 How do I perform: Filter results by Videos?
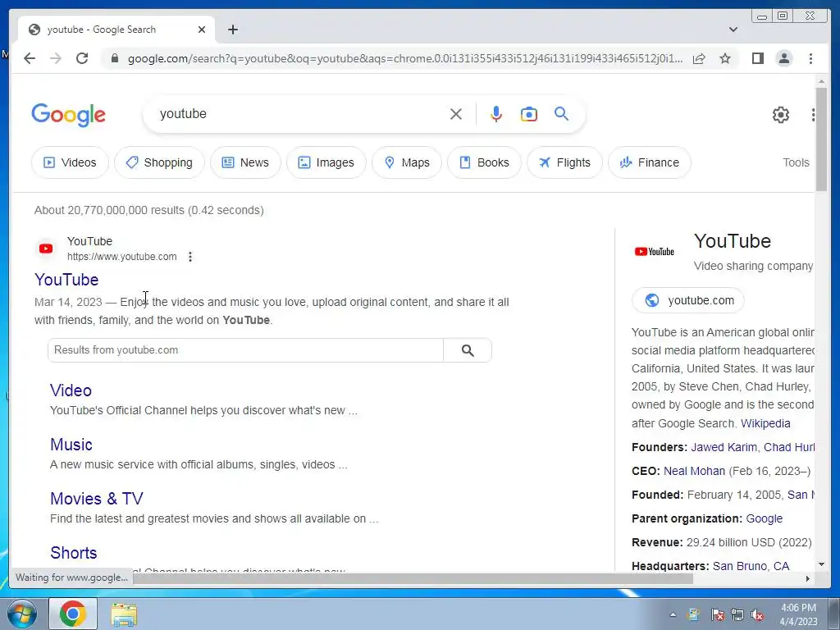(x=70, y=162)
